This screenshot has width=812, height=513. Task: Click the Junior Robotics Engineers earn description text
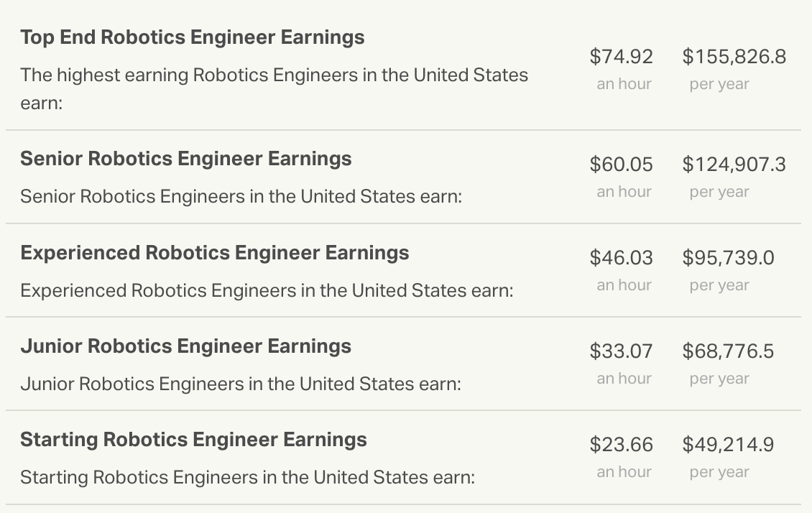[240, 384]
